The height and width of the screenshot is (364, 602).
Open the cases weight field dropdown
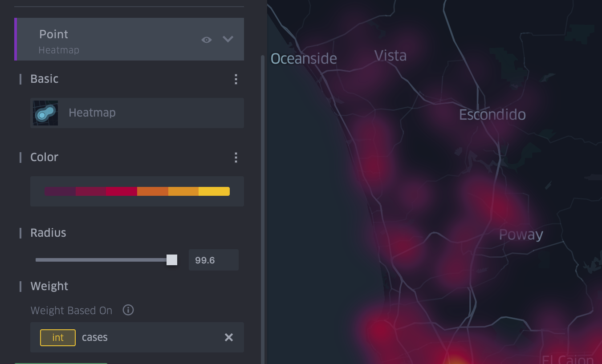(137, 337)
